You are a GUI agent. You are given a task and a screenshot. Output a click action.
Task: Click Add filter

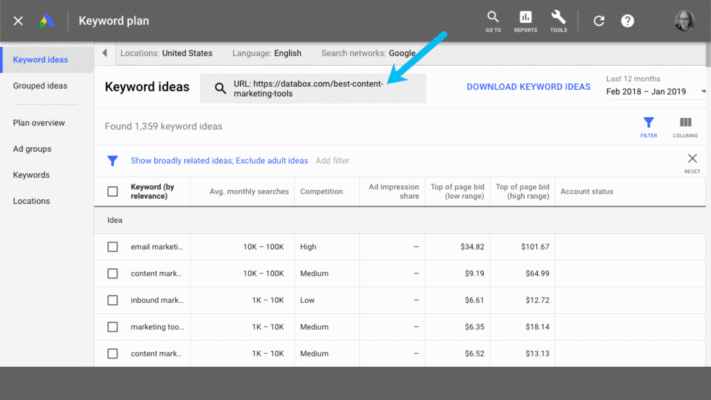point(332,161)
